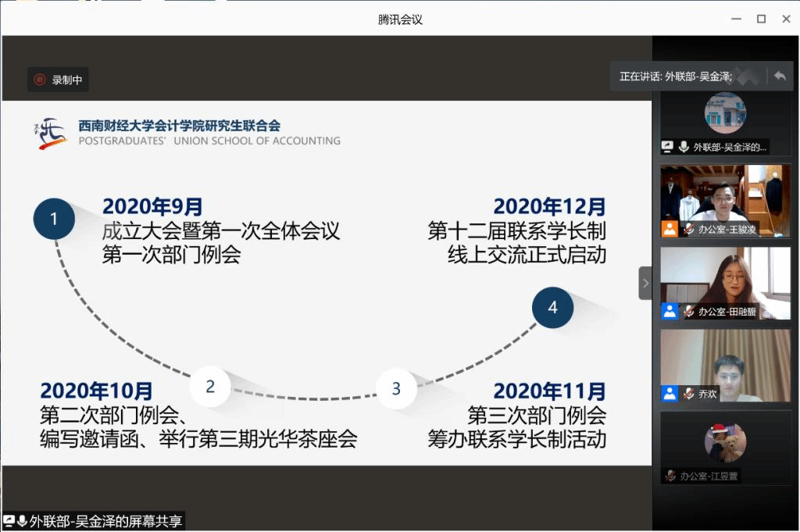Click the numbered circle 1 on the slide timeline
Viewport: 800px width, 532px height.
point(54,219)
